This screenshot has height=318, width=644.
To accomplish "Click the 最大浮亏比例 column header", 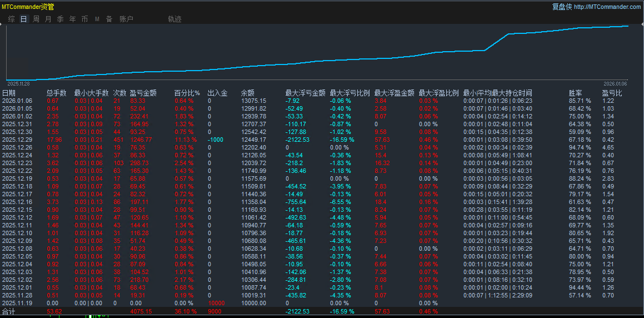I will click(x=350, y=93).
